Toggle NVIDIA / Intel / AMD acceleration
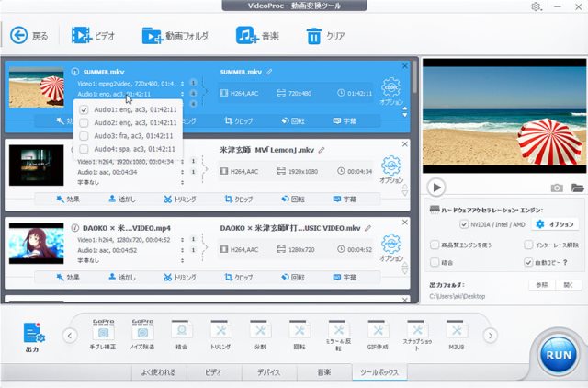The image size is (588, 388). pyautogui.click(x=464, y=224)
